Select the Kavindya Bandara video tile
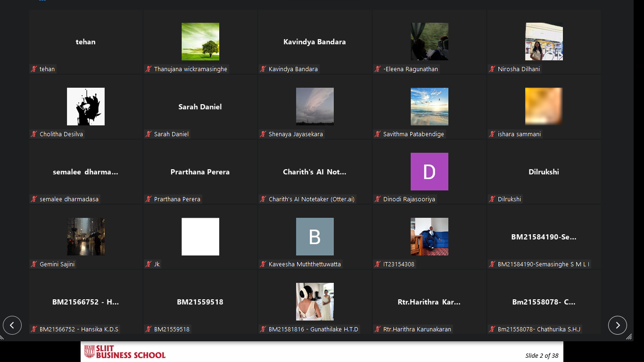This screenshot has width=644, height=362. tap(314, 42)
